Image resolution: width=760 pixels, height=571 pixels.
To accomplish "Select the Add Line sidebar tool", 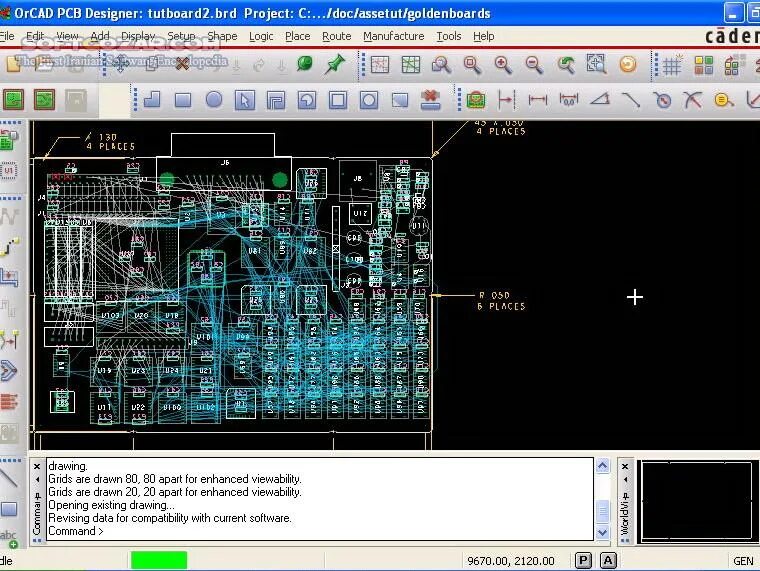I will (9, 479).
